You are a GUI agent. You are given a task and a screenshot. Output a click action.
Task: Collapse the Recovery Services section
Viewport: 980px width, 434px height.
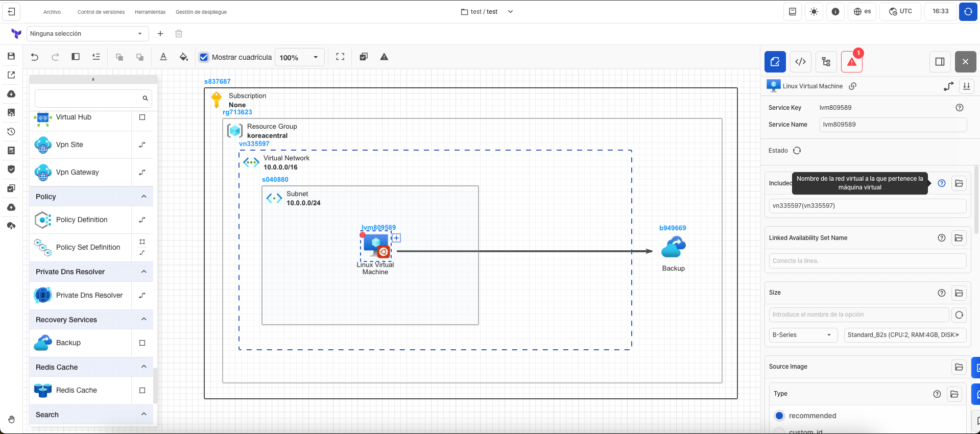coord(144,320)
